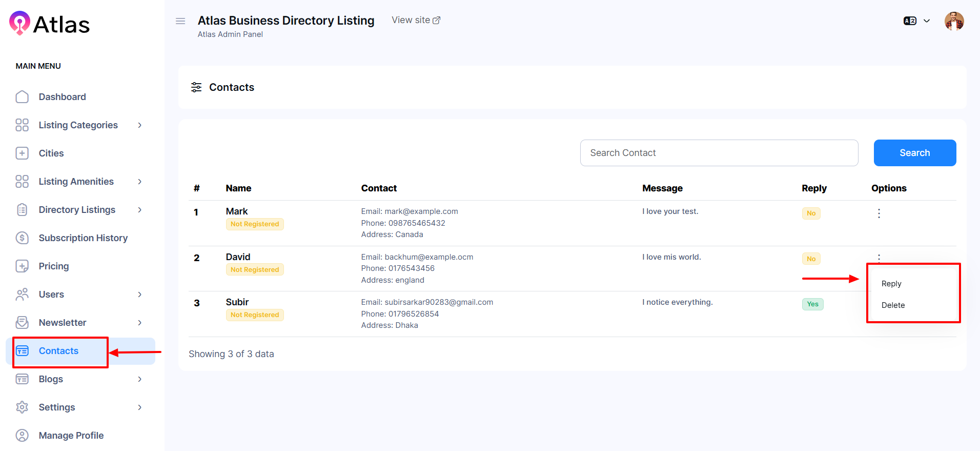The height and width of the screenshot is (451, 980).
Task: Focus the Search Contact input field
Action: pos(719,153)
